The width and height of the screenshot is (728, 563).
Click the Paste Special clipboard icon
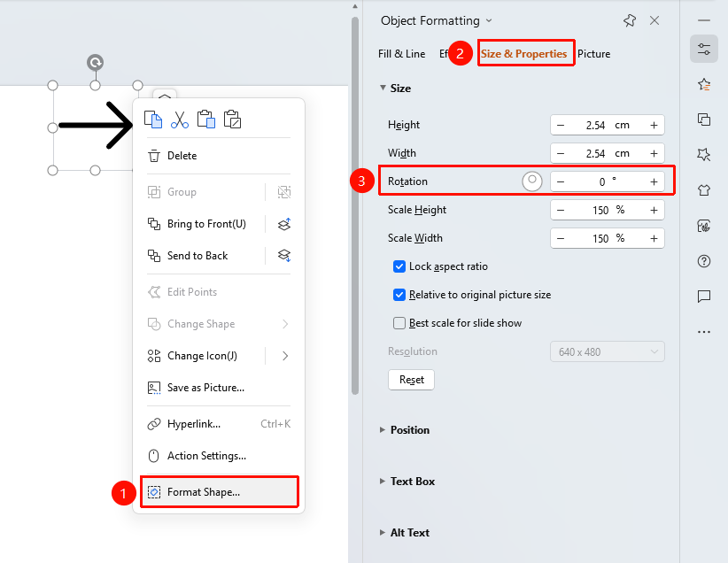[x=232, y=120]
